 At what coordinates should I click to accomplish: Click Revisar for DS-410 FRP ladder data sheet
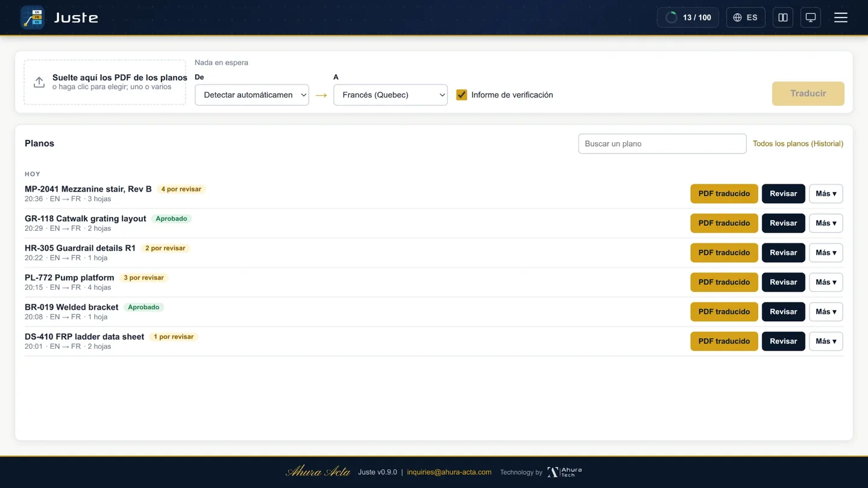pos(784,341)
